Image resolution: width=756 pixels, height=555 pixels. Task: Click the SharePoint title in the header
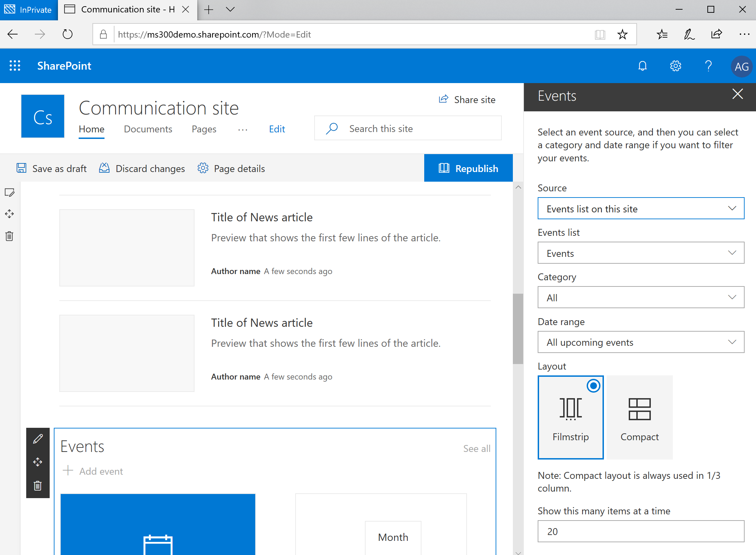pos(64,65)
